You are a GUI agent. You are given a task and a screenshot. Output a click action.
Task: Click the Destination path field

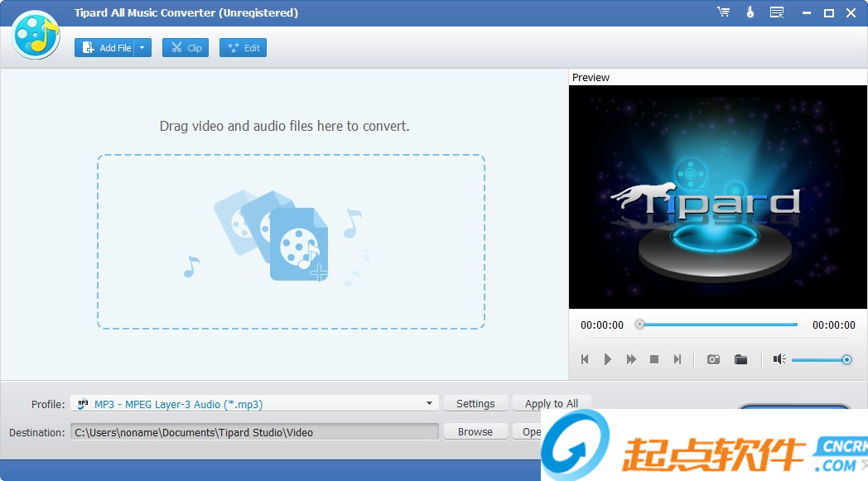pyautogui.click(x=254, y=432)
